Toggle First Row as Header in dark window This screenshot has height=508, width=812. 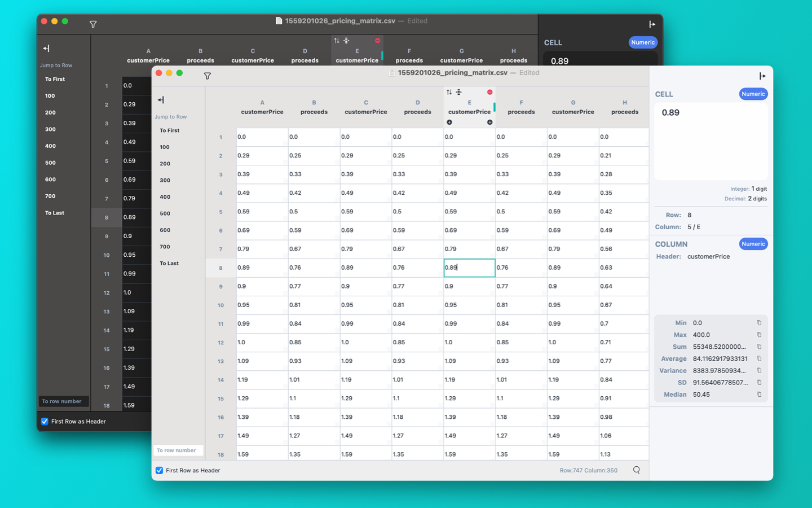click(45, 422)
